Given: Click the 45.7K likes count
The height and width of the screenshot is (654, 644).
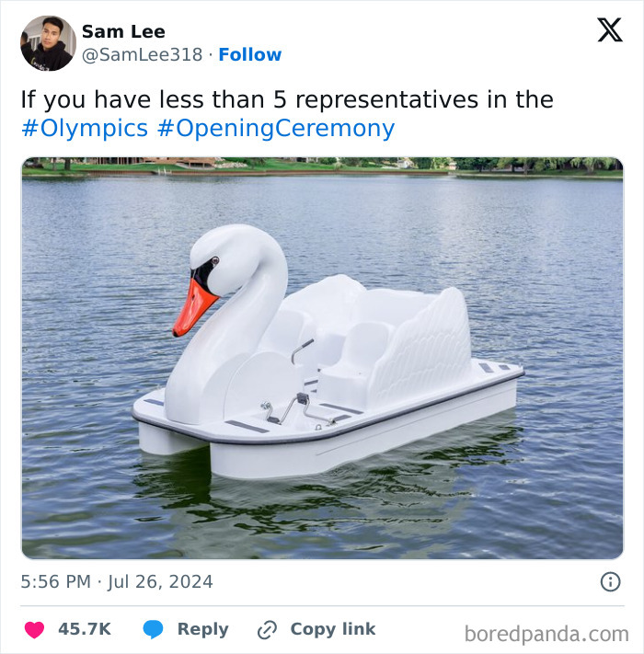Looking at the screenshot, I should (x=85, y=629).
